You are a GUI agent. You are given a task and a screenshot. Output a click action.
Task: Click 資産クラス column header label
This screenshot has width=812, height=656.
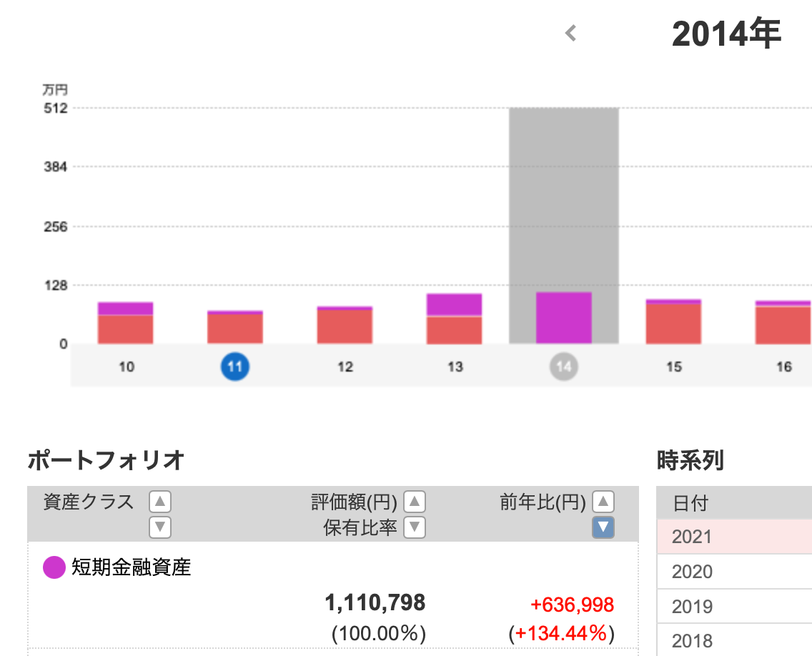(89, 502)
